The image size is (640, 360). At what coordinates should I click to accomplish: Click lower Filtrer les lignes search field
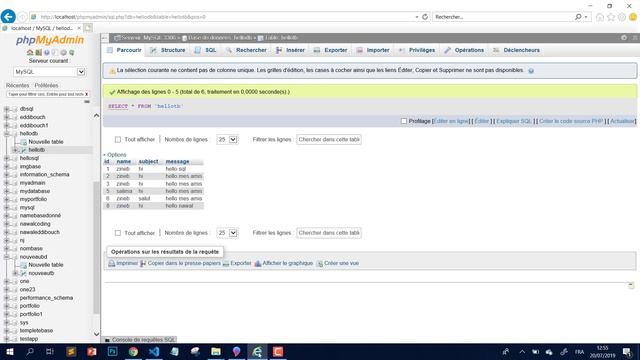[329, 233]
